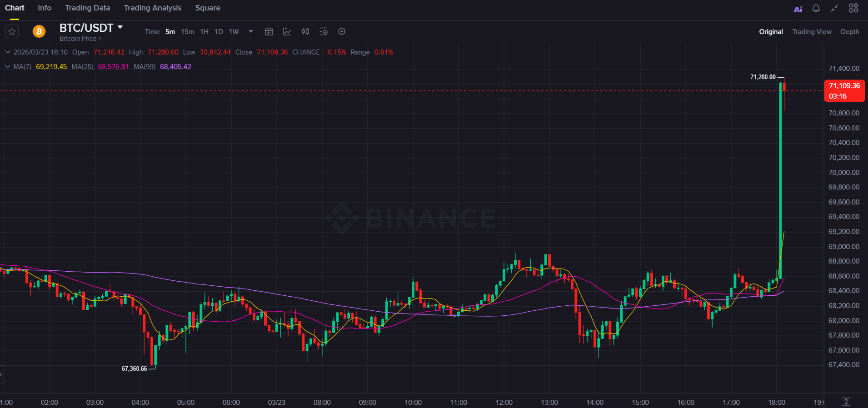Open the technical indicators line-chart icon
868x408 pixels.
[x=287, y=31]
